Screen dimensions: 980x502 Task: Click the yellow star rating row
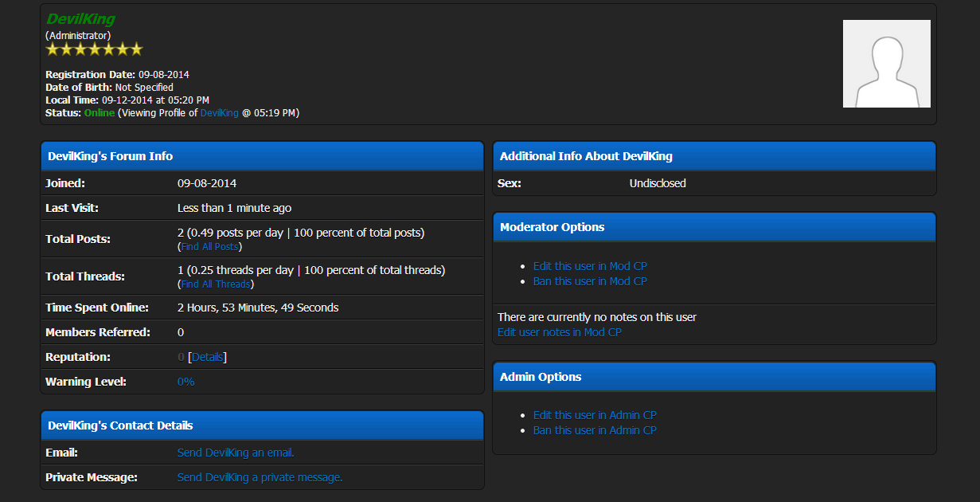pos(94,49)
